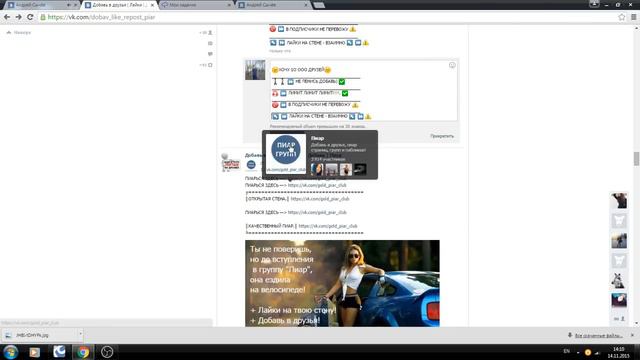This screenshot has width=640, height=360.
Task: Expand the download item arrow menu
Action: 80,335
